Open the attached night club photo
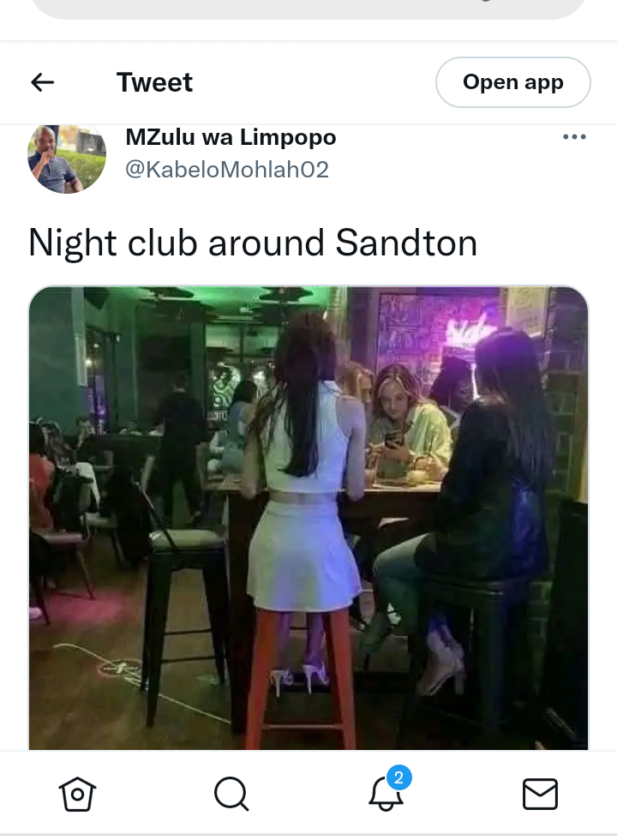Image resolution: width=617 pixels, height=840 pixels. (308, 518)
